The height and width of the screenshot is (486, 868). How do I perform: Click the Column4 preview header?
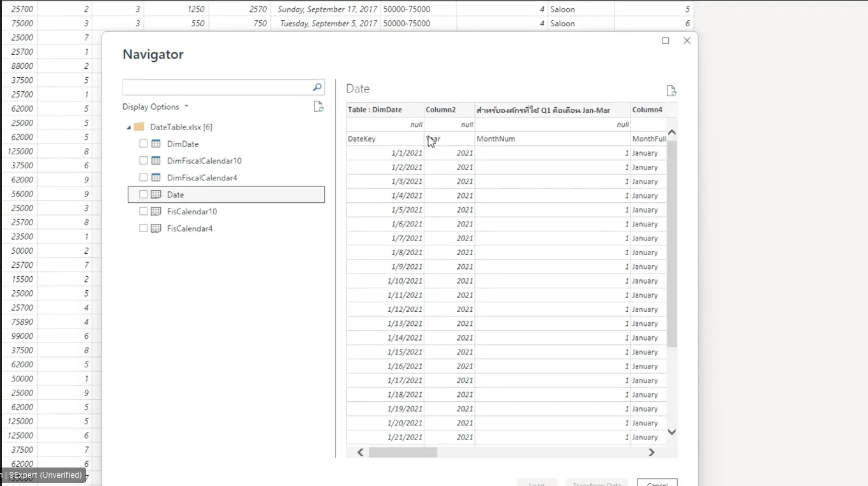649,110
